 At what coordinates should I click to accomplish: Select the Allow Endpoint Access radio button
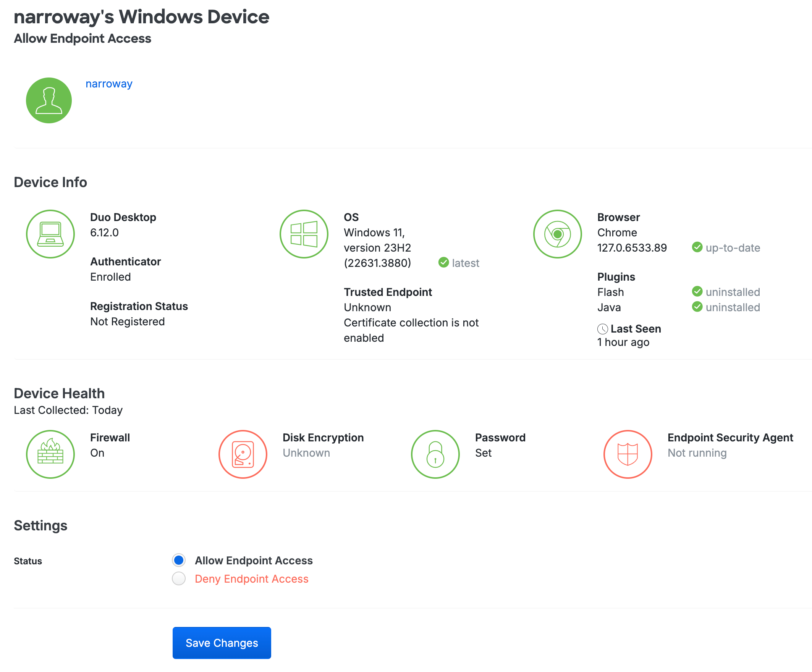click(179, 560)
